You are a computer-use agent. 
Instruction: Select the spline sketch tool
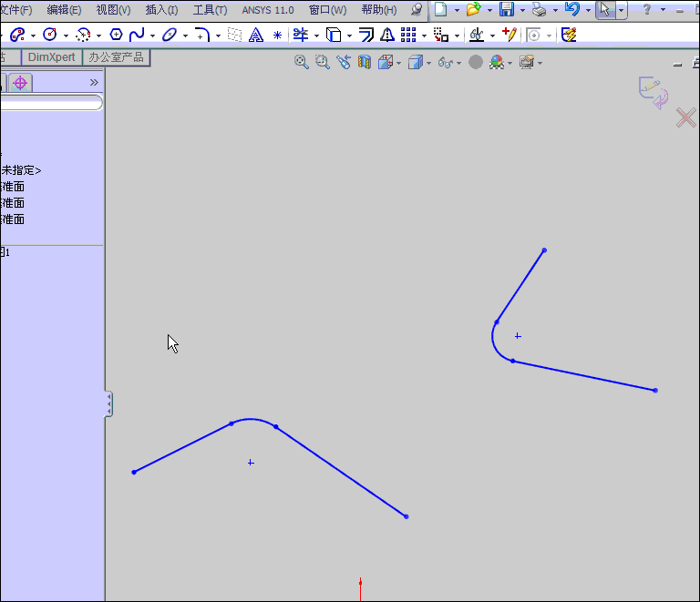pos(137,35)
